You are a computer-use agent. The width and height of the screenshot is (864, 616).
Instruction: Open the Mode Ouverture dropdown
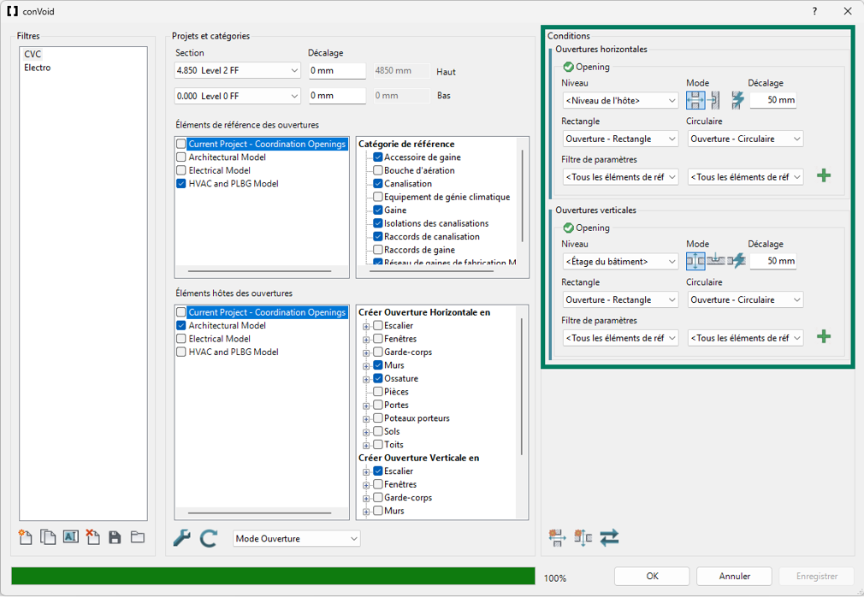coord(297,538)
